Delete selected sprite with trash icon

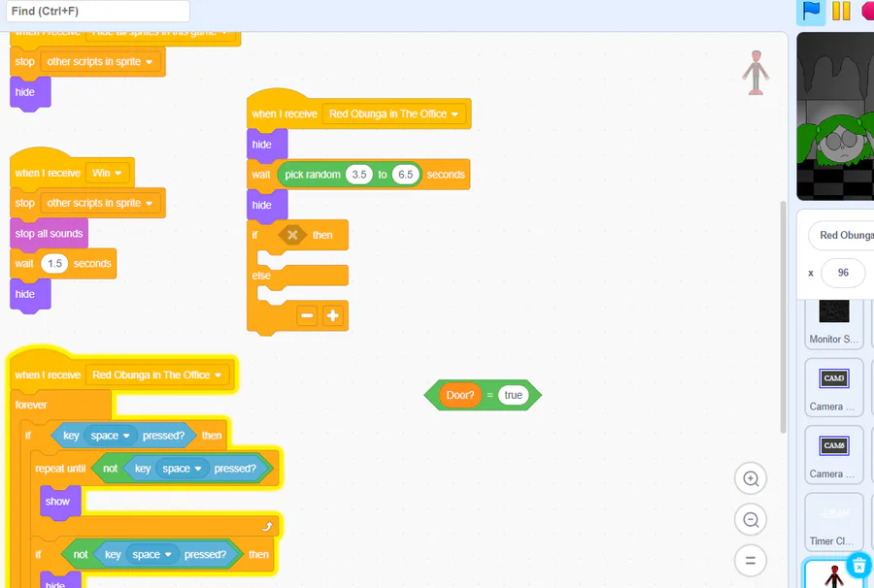[x=859, y=565]
